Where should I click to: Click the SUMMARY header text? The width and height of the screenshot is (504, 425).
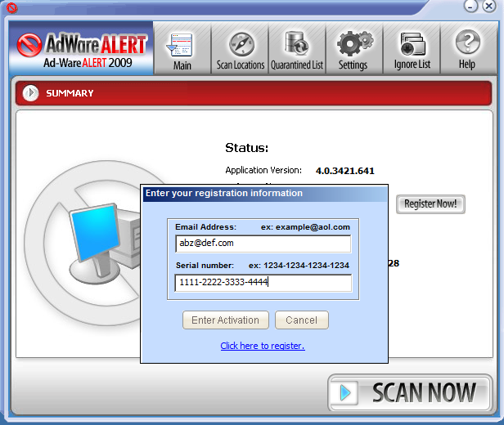[x=70, y=93]
